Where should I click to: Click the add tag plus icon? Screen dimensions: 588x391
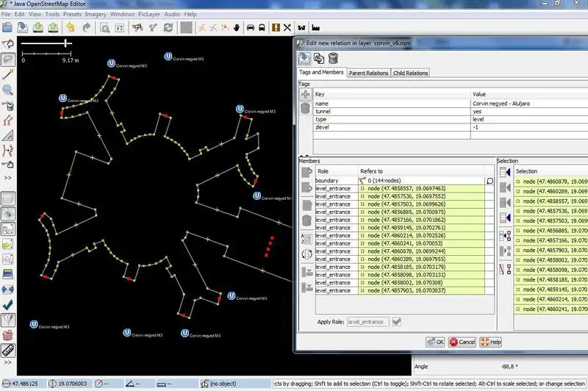point(306,95)
